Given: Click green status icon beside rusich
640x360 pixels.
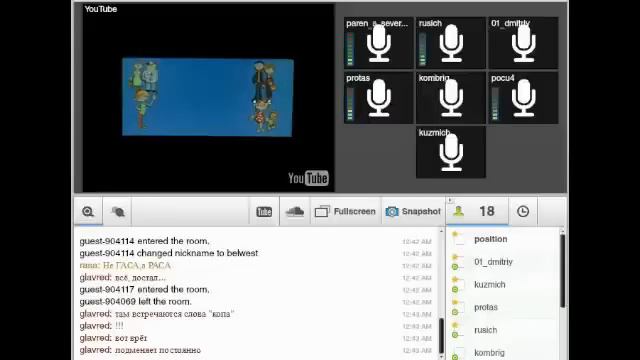Looking at the screenshot, I should coord(455,335).
